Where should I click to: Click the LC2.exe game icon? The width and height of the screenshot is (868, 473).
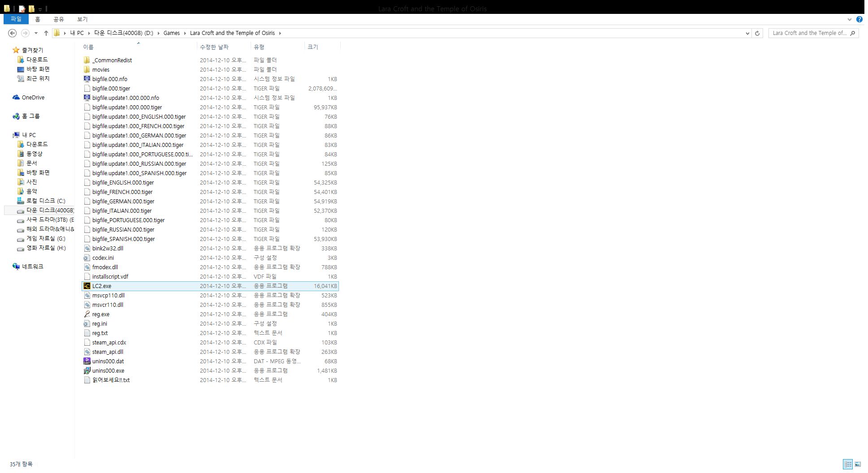[x=87, y=286]
